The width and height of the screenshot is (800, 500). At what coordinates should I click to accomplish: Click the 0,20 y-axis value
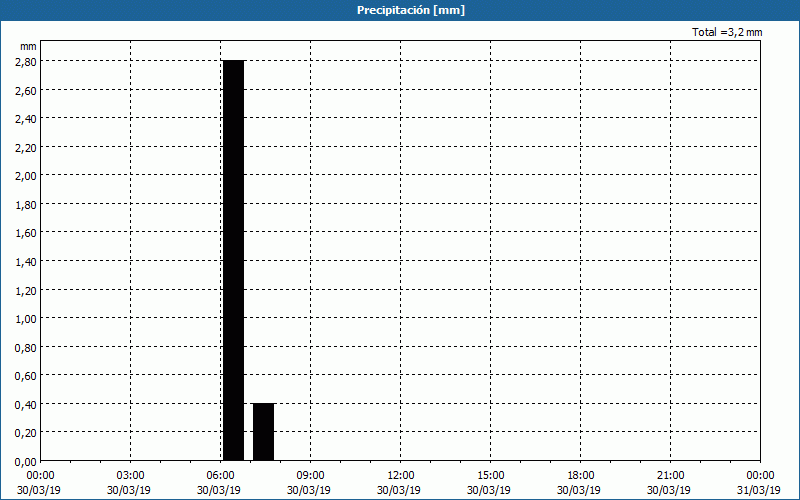[x=27, y=433]
